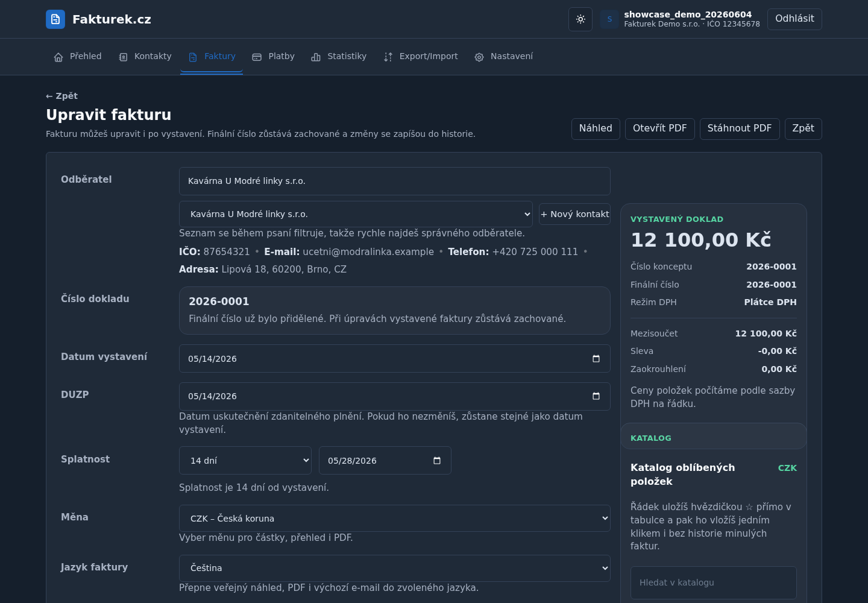
Task: Expand the Měna CZK – Česká koruna dropdown
Action: (395, 519)
